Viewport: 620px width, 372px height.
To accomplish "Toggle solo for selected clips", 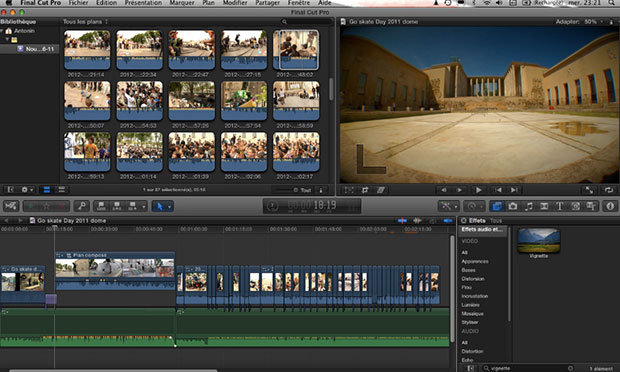I will point(433,221).
